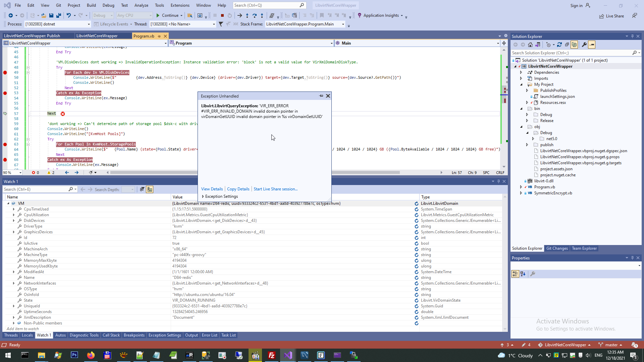Viewport: 644px width, 362px height.
Task: Click the Search Solution Explorer field
Action: pos(570,53)
